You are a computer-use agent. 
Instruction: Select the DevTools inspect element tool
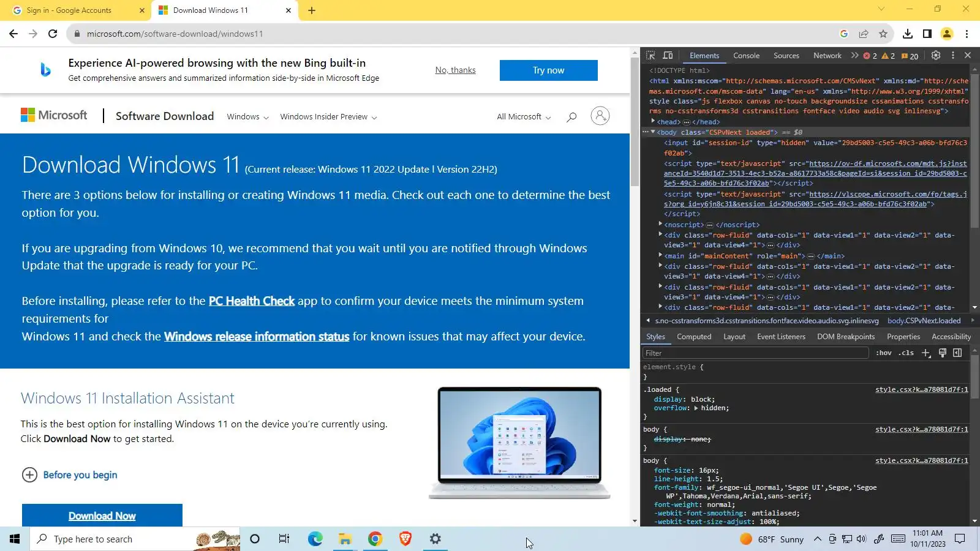(x=650, y=56)
